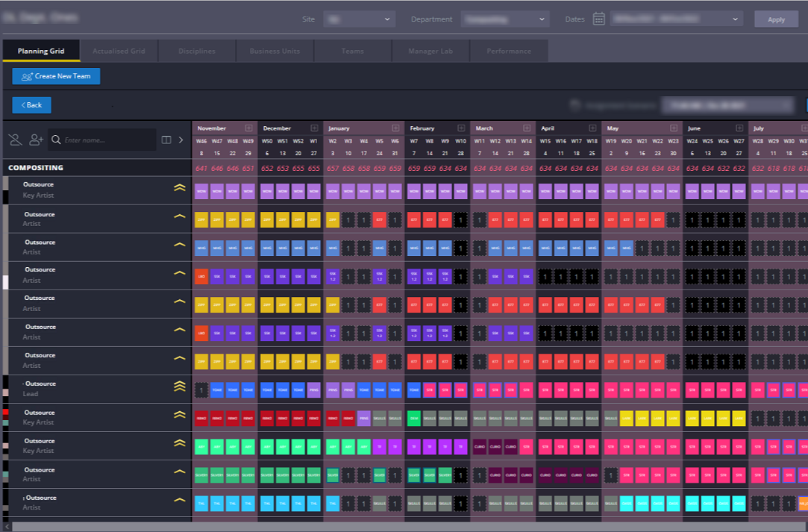Screen dimensions: 808x532
Task: Select the mint ABY cell in W46
Action: coord(201,446)
